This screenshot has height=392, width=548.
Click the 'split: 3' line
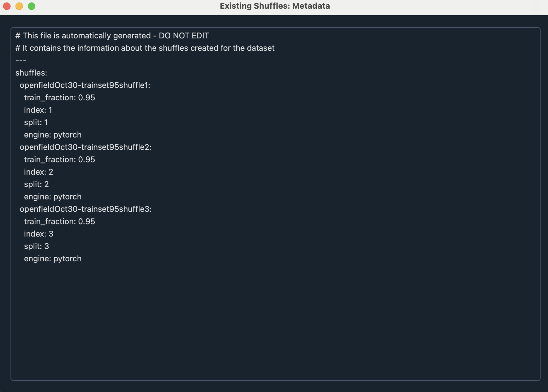coord(36,246)
